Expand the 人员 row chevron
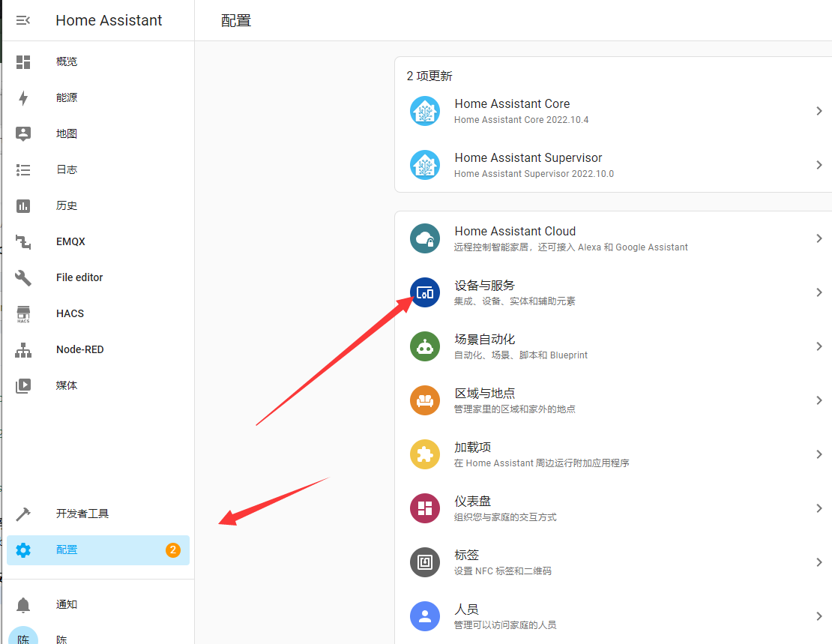 (819, 616)
